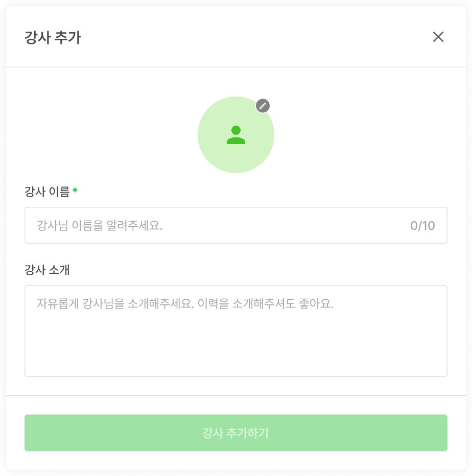Click the 0/10 character counter
The height and width of the screenshot is (476, 472).
point(422,225)
